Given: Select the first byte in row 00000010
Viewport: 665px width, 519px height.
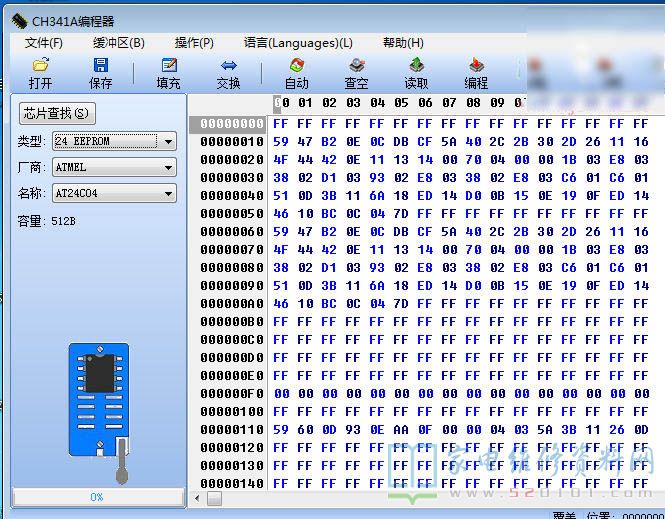Looking at the screenshot, I should pyautogui.click(x=281, y=142).
